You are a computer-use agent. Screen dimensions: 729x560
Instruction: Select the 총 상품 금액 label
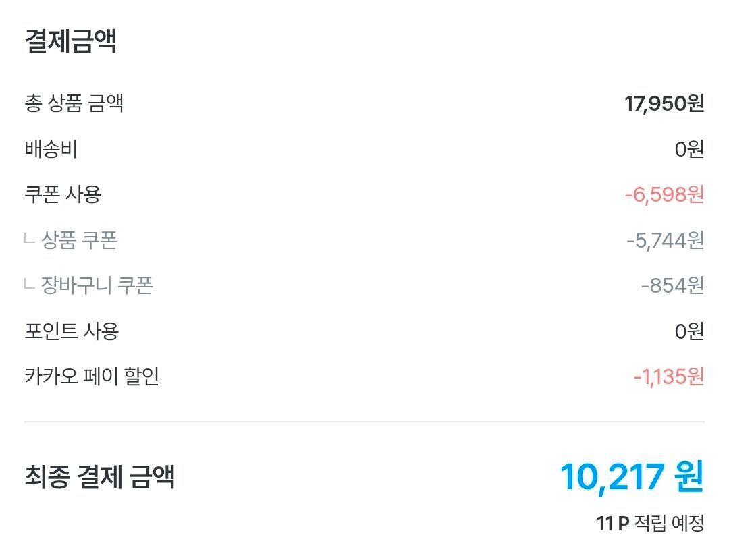pyautogui.click(x=74, y=103)
